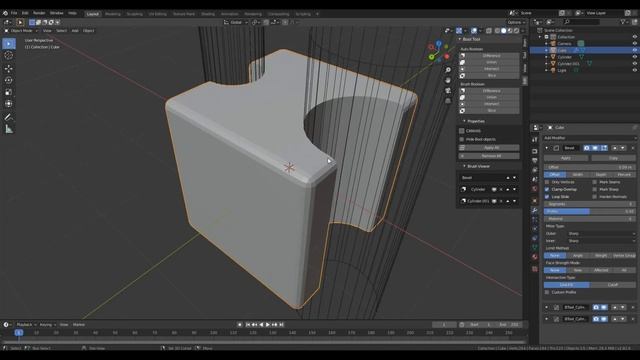
Task: Click the rotation gizmo at viewport corner
Action: (438, 51)
